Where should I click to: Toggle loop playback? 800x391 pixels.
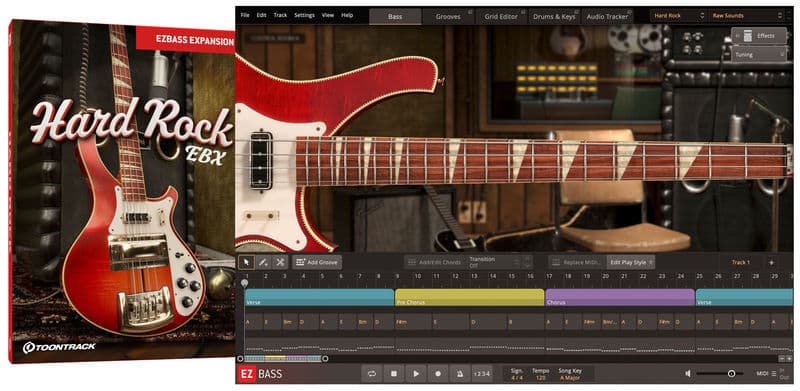click(x=371, y=374)
